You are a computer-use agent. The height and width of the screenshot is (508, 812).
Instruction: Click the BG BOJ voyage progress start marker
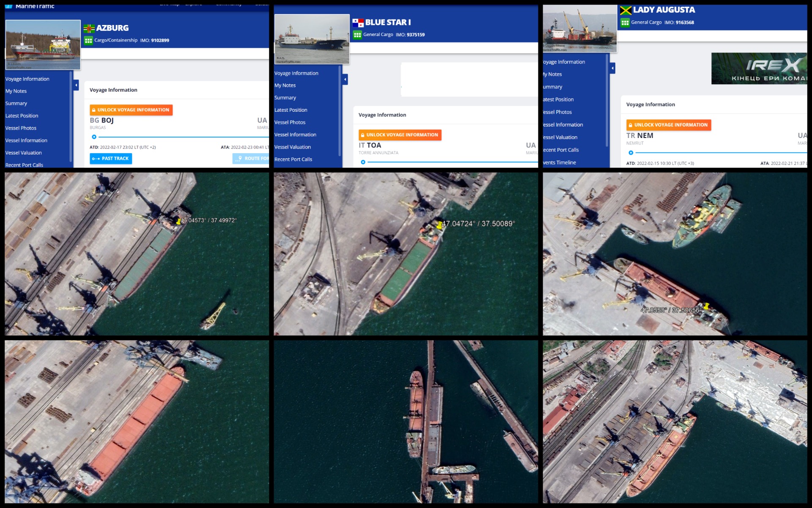(x=94, y=137)
